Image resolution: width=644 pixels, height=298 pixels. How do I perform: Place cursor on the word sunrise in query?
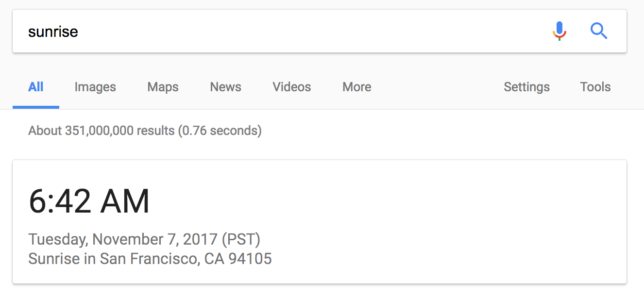click(53, 32)
